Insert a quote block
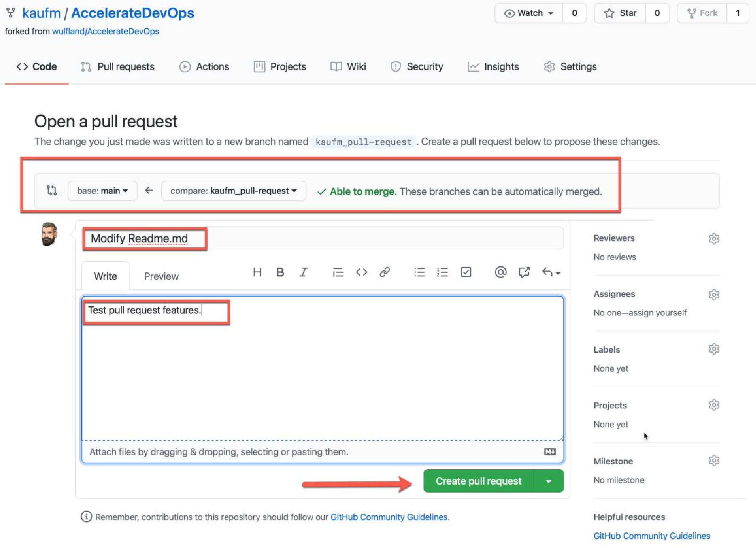Viewport: 756px width, 548px height. 338,272
